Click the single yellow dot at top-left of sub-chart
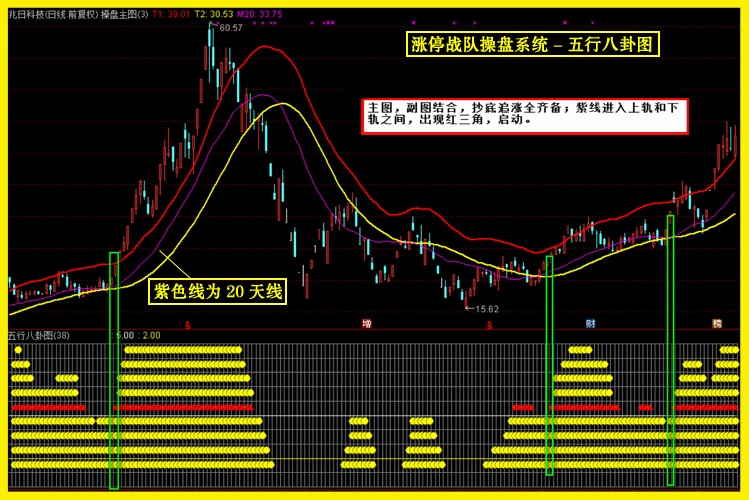 pos(18,350)
